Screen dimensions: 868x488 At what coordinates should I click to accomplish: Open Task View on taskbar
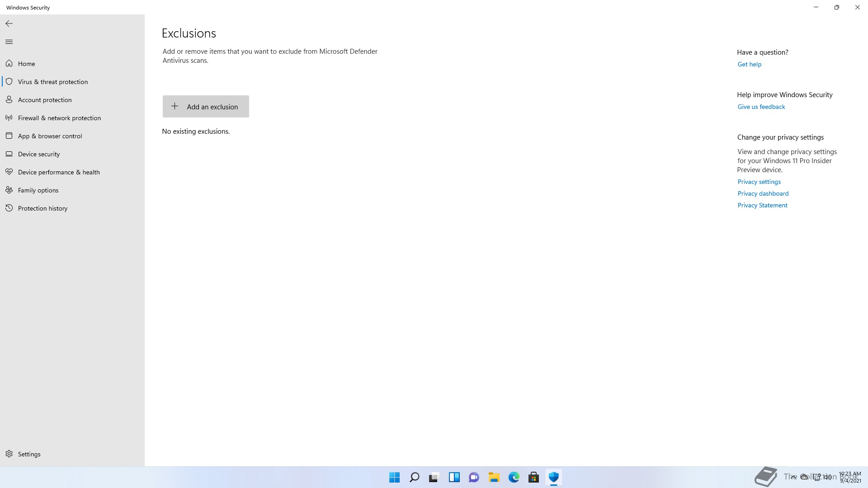[434, 477]
